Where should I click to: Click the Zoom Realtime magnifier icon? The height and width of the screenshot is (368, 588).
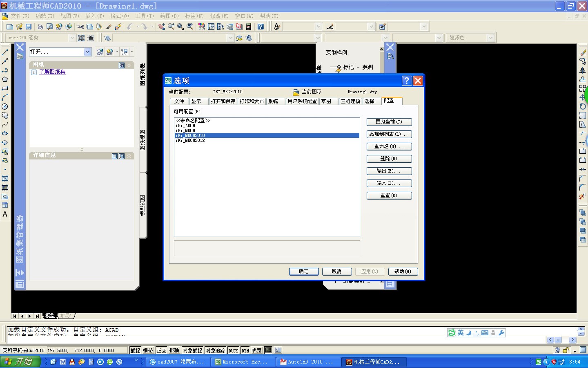[x=171, y=27]
